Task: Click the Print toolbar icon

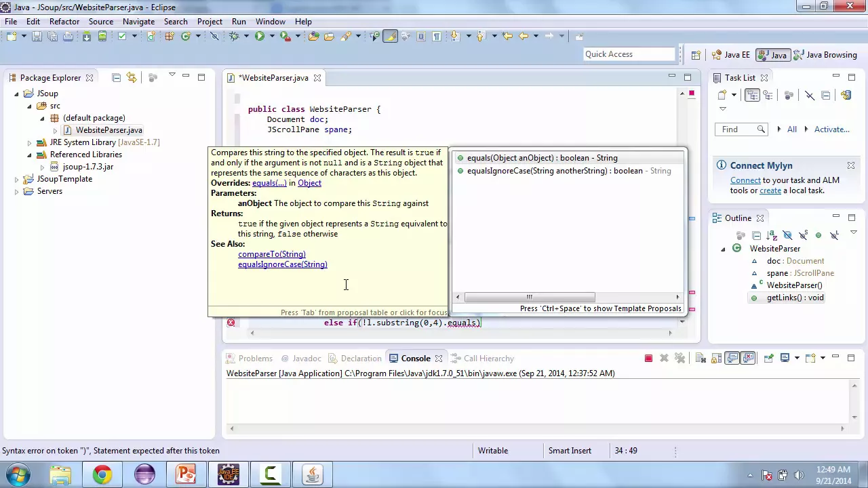Action: (x=68, y=36)
